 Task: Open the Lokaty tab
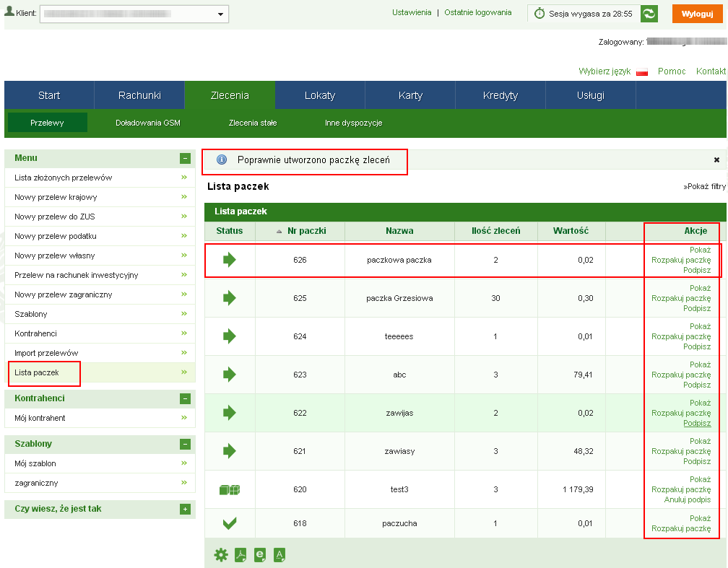pyautogui.click(x=320, y=95)
